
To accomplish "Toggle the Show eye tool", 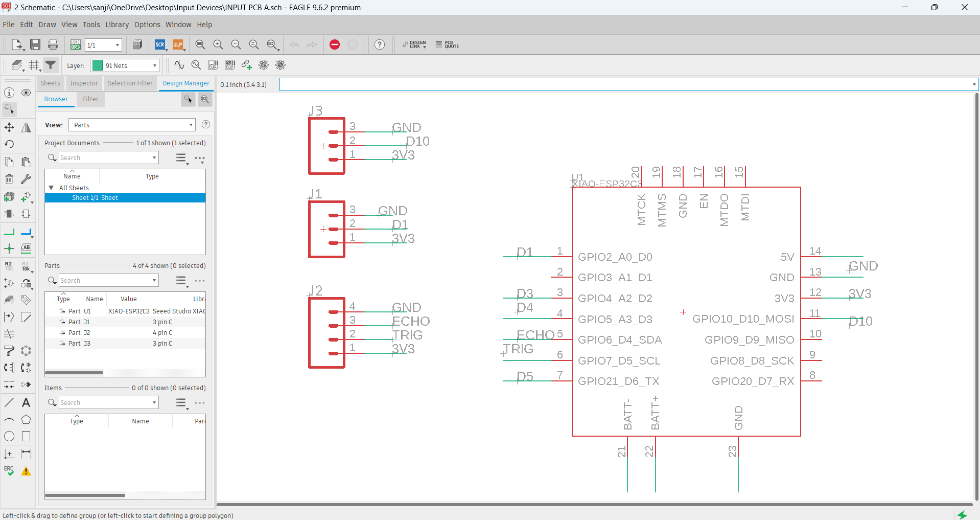I will pos(26,93).
